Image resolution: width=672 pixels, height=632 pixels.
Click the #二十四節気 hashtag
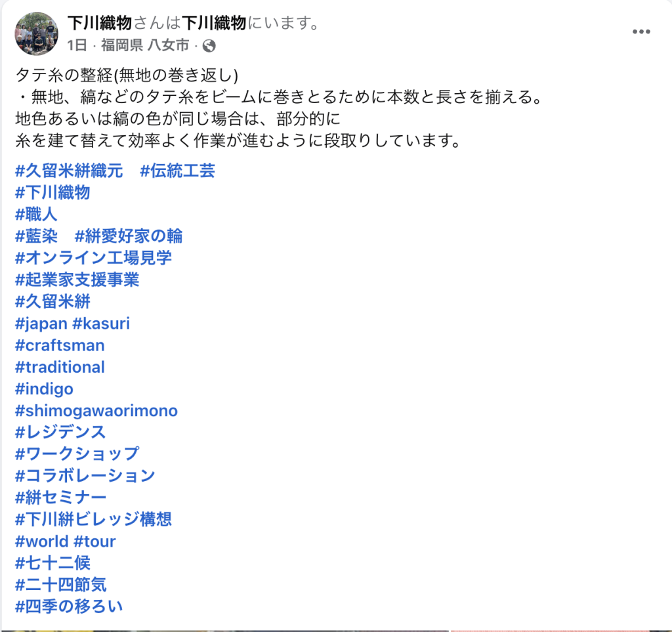click(x=61, y=585)
